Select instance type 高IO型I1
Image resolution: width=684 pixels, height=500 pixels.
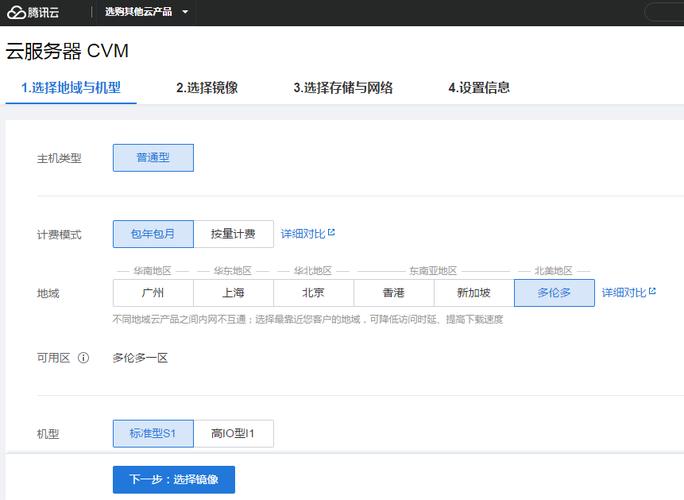coord(233,434)
